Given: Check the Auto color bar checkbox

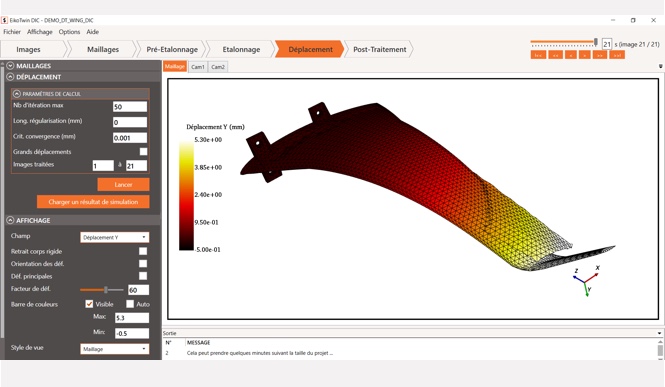Looking at the screenshot, I should click(130, 304).
